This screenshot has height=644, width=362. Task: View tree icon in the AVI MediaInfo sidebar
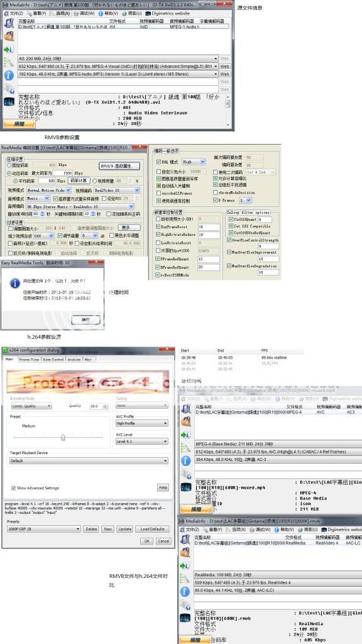click(9, 62)
